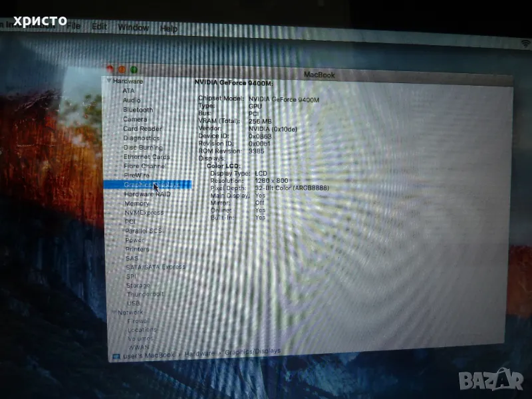Select SPI in the sidebar
532x399 pixels.
tap(131, 276)
